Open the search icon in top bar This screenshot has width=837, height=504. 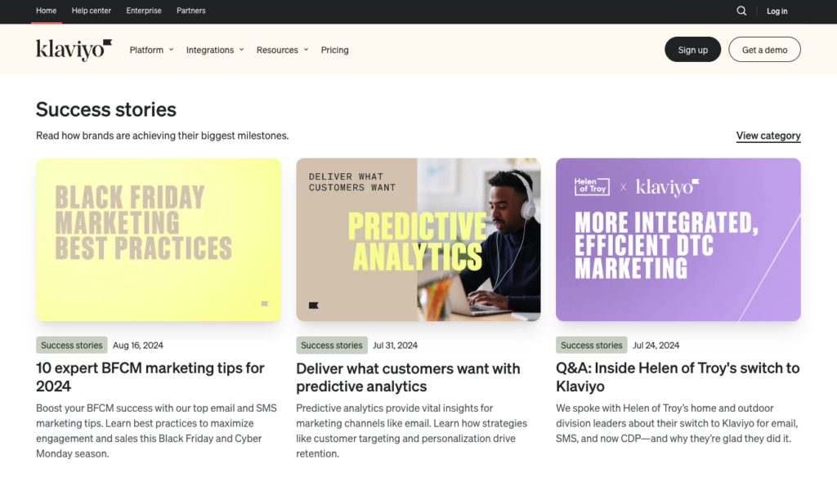(x=741, y=11)
